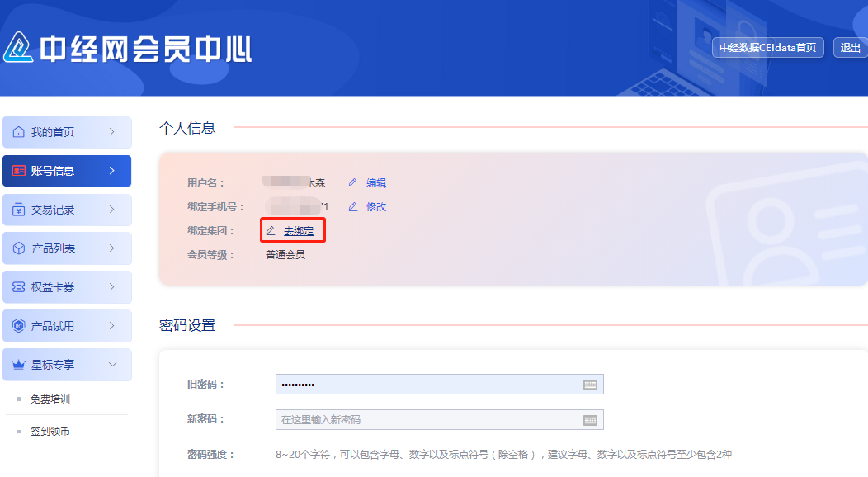Open virtual keyboard in 新密码 field
The width and height of the screenshot is (868, 477).
(x=590, y=420)
